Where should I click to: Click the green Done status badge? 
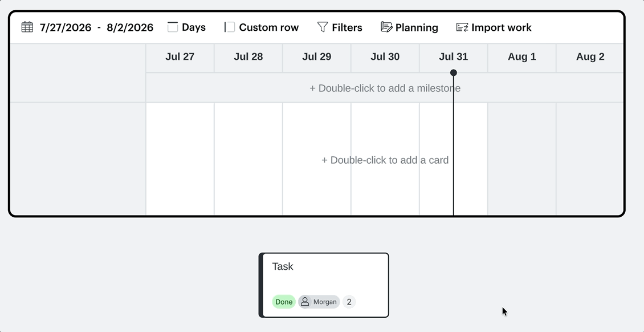pyautogui.click(x=284, y=302)
